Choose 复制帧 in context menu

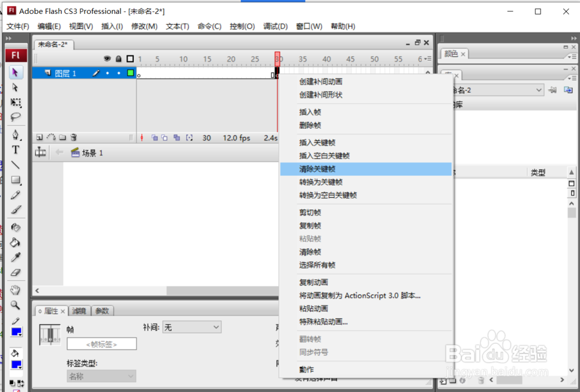366,226
